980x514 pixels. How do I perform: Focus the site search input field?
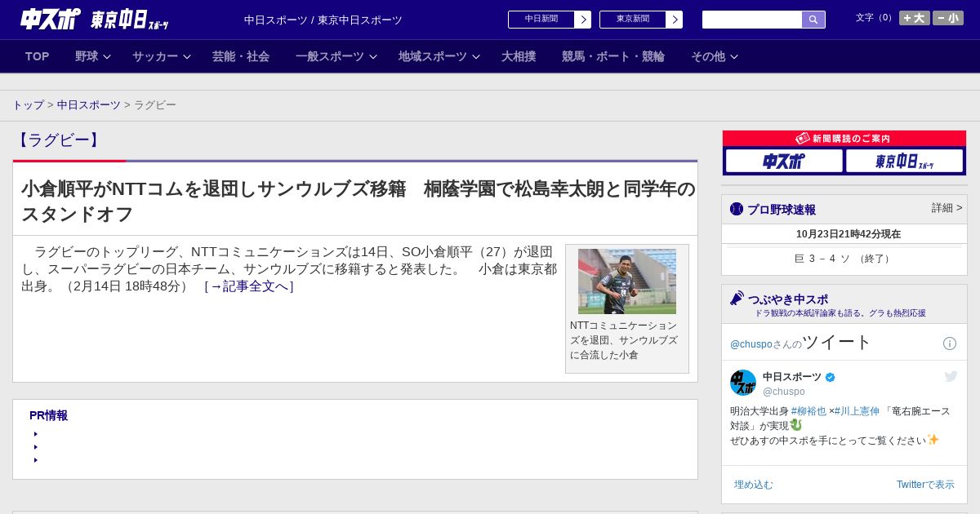point(752,20)
